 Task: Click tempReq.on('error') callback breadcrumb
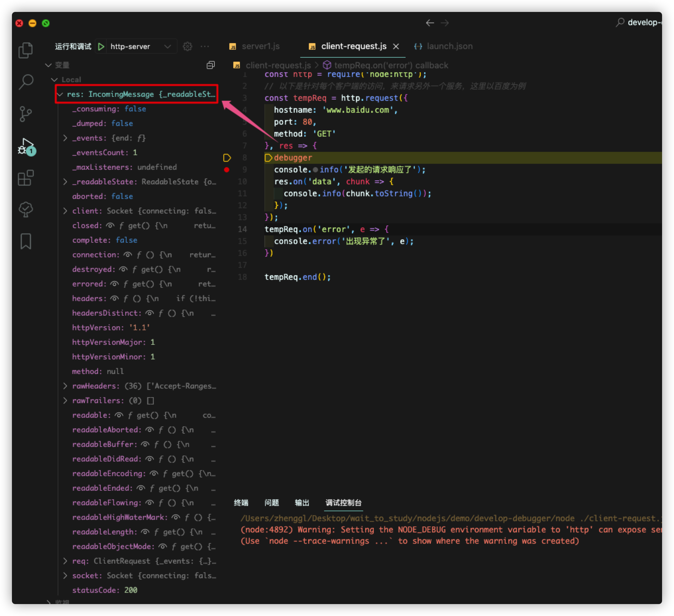[391, 65]
